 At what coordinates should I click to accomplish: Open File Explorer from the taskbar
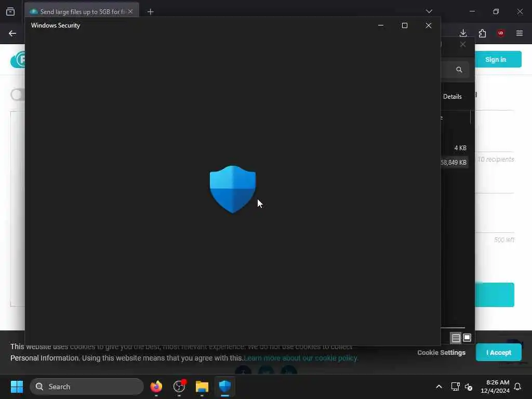pyautogui.click(x=202, y=387)
